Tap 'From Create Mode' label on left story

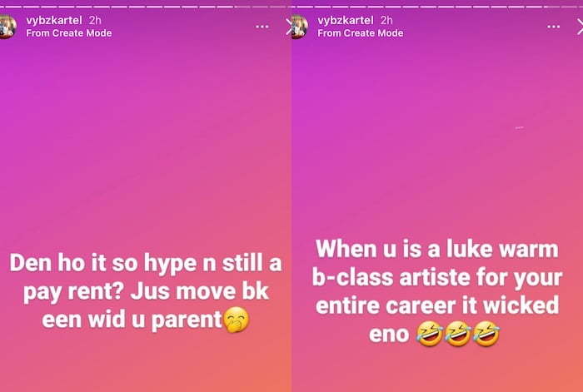69,33
